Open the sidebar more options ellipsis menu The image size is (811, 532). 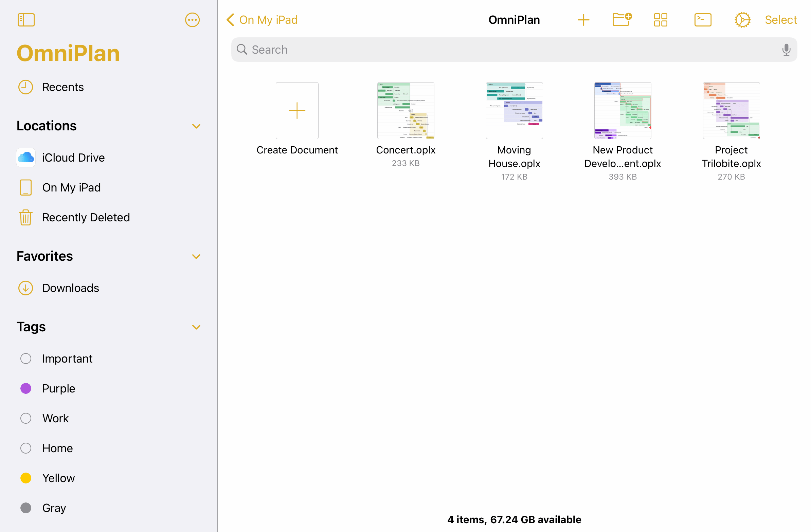tap(192, 20)
